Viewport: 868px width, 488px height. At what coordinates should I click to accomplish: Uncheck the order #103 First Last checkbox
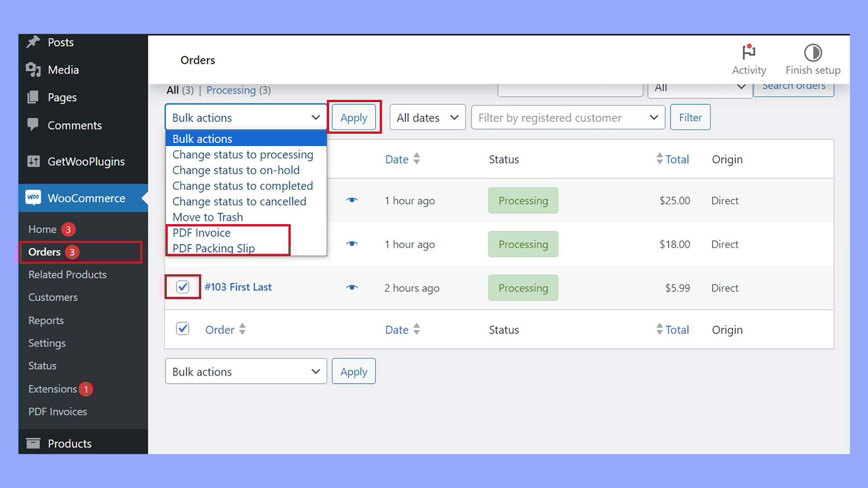183,287
